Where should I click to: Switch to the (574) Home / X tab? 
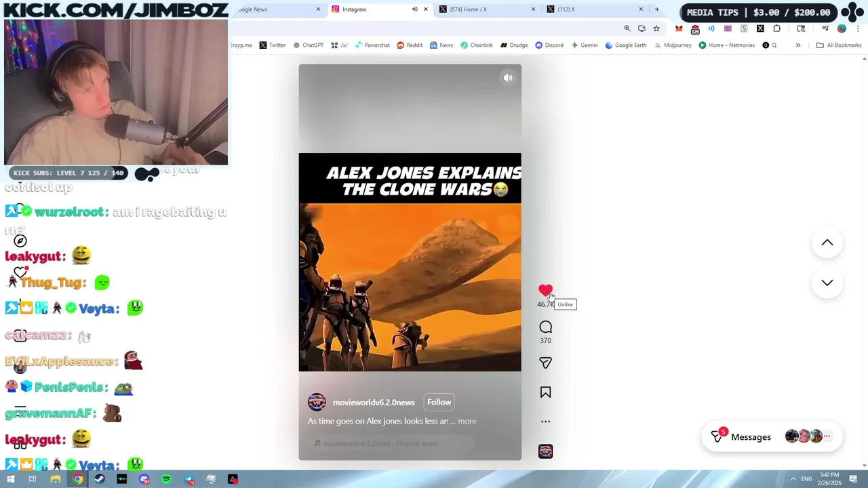(486, 9)
